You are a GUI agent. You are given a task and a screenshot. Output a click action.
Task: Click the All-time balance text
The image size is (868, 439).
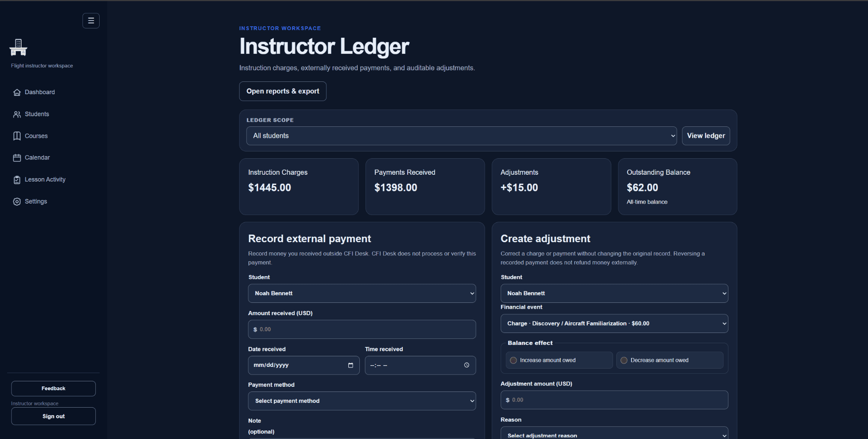click(x=647, y=202)
